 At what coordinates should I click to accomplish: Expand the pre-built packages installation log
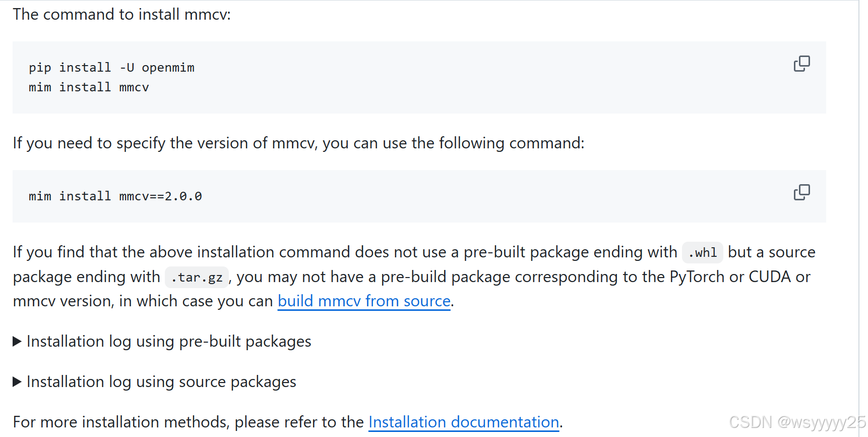pos(169,342)
